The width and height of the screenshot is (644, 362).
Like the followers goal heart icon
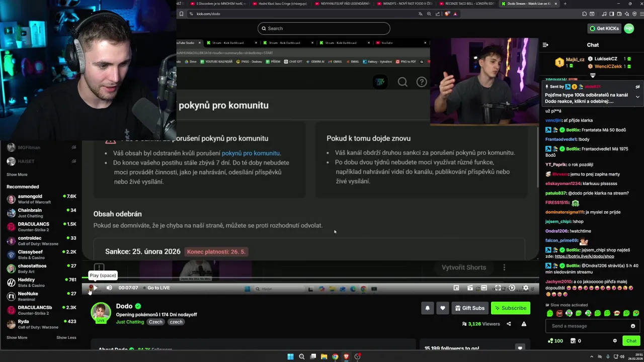click(x=520, y=348)
